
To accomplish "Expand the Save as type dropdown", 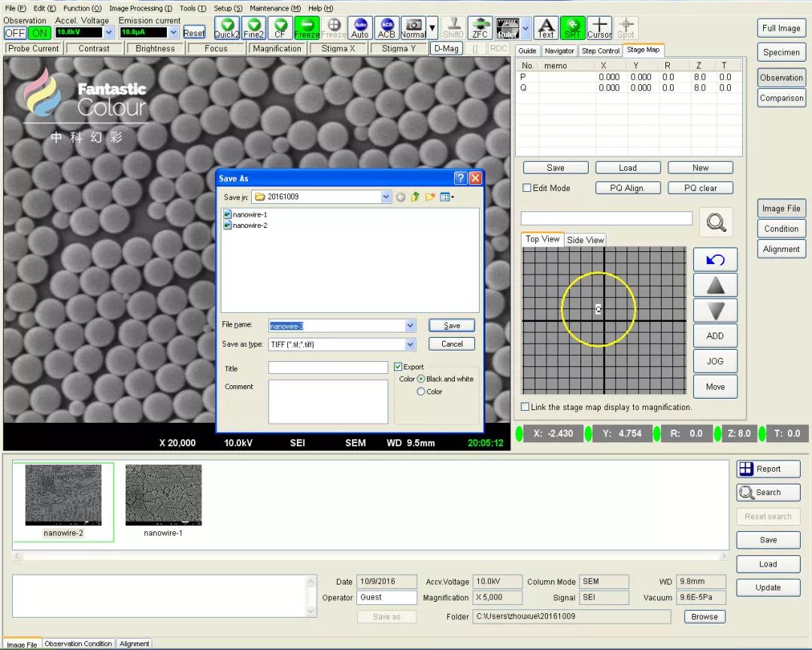I will [410, 345].
